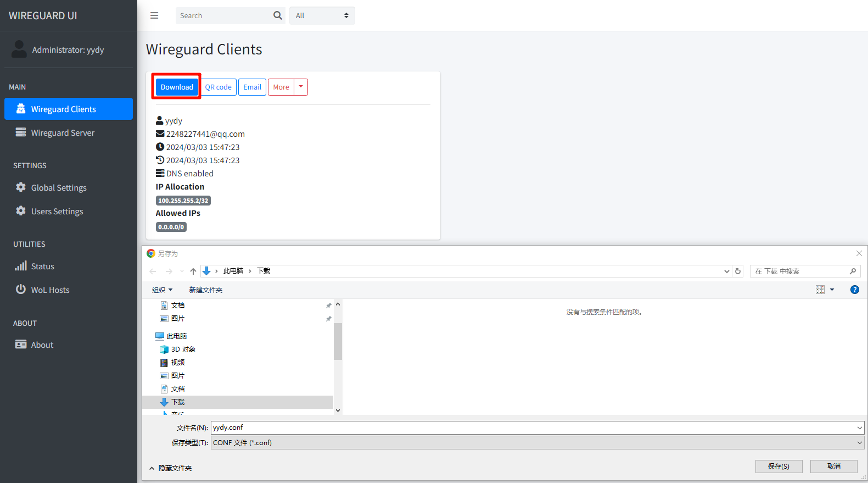The width and height of the screenshot is (868, 483).
Task: Expand address bar history dropdown
Action: click(727, 271)
